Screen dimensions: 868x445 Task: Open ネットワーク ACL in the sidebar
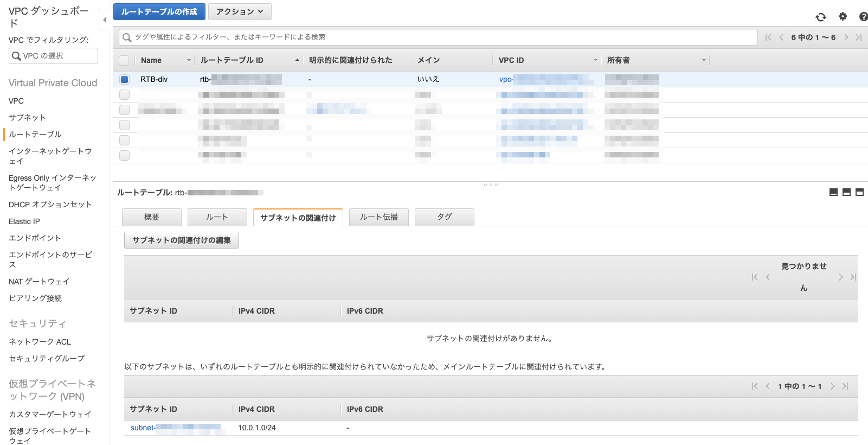pos(40,342)
